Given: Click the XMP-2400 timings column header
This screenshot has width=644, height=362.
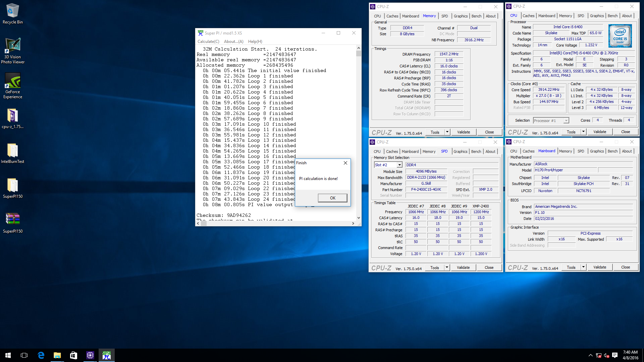Looking at the screenshot, I should click(481, 206).
